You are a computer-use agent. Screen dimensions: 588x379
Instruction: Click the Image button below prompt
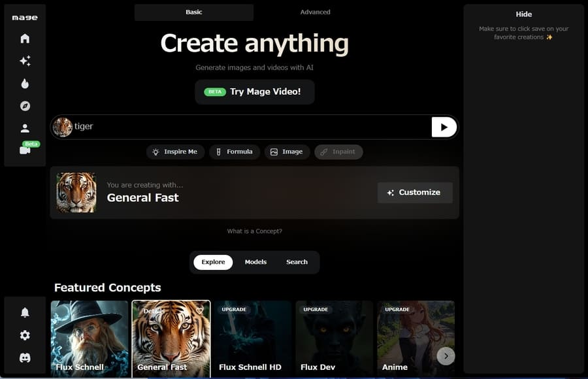pos(287,152)
